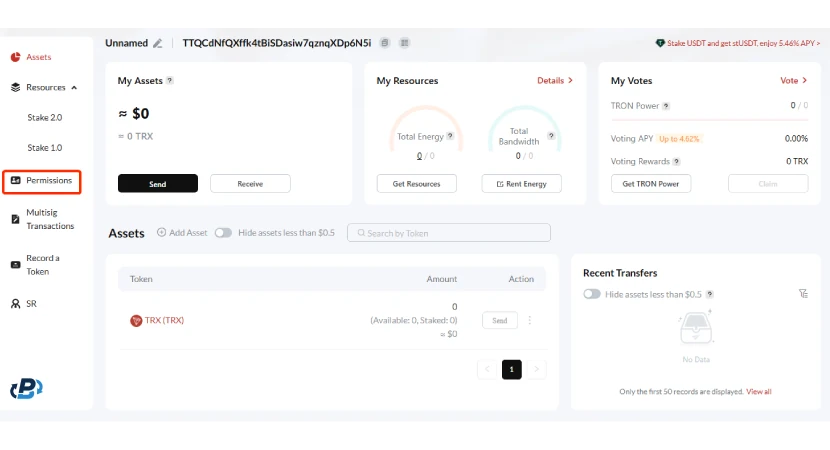The width and height of the screenshot is (830, 450).
Task: Click the blue P logo
Action: click(26, 389)
